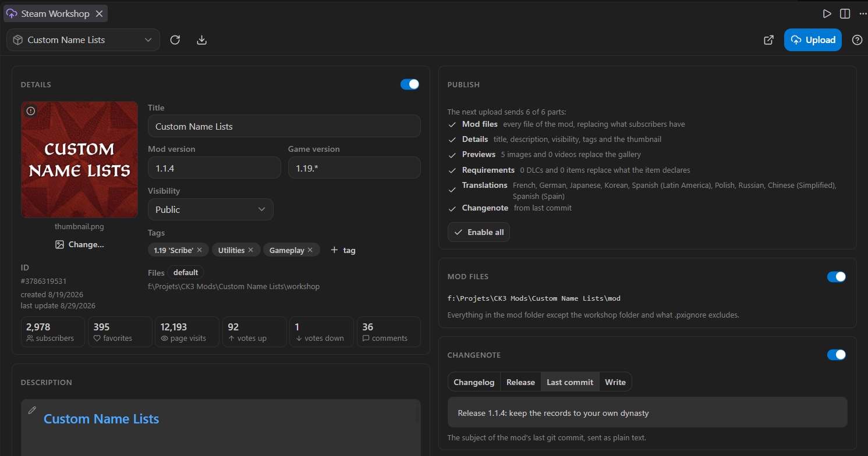Click the item ID #3786319531
The image size is (868, 456).
tap(44, 282)
